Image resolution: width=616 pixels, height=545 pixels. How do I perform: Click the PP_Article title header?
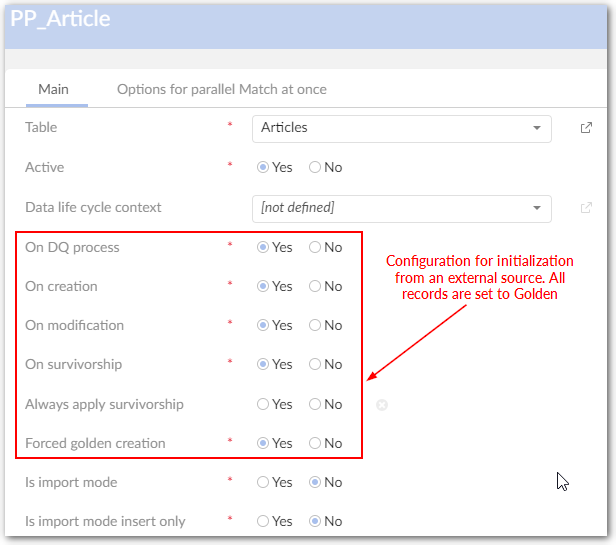[x=60, y=19]
